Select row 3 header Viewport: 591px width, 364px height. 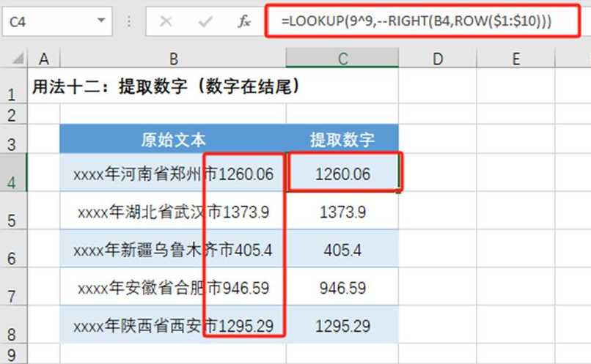click(12, 139)
